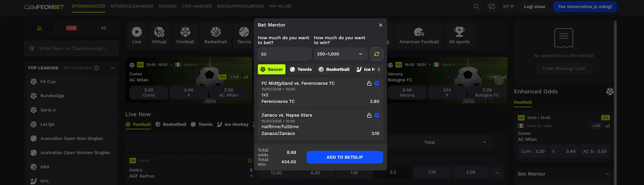Click the Logi sisse login link
Image resolution: width=644 pixels, height=185 pixels.
tap(535, 6)
